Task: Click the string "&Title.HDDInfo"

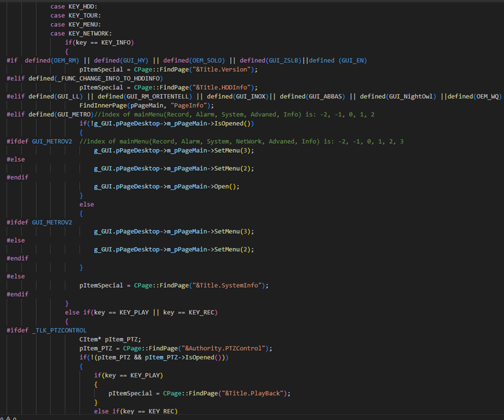Action: point(221,87)
